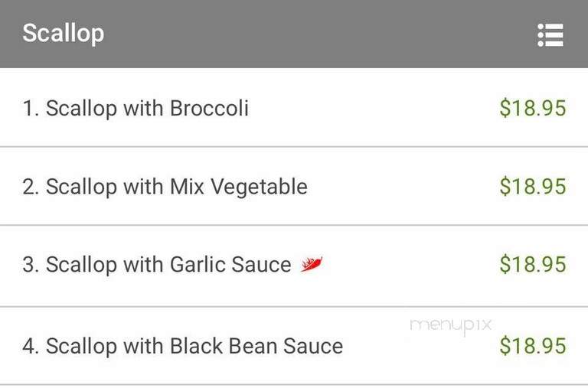Screen dimensions: 588x388
Task: Tap the item number 4 label
Action: [31, 346]
